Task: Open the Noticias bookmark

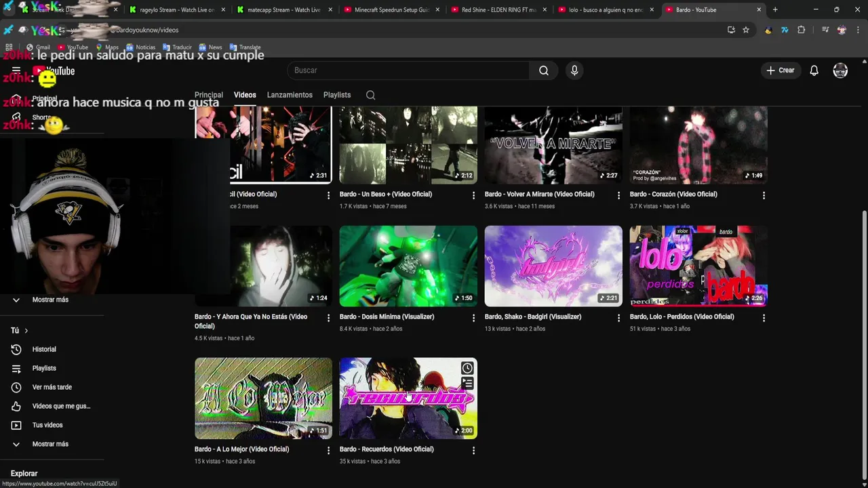Action: click(x=140, y=47)
